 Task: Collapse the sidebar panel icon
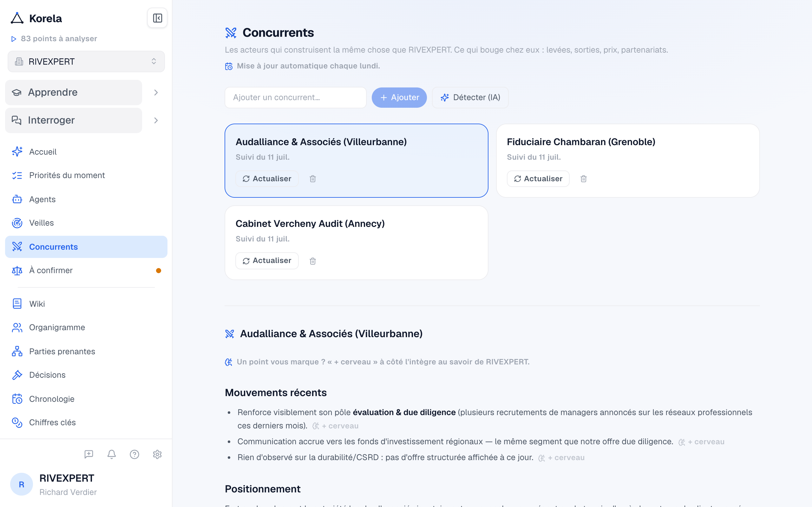pyautogui.click(x=157, y=18)
